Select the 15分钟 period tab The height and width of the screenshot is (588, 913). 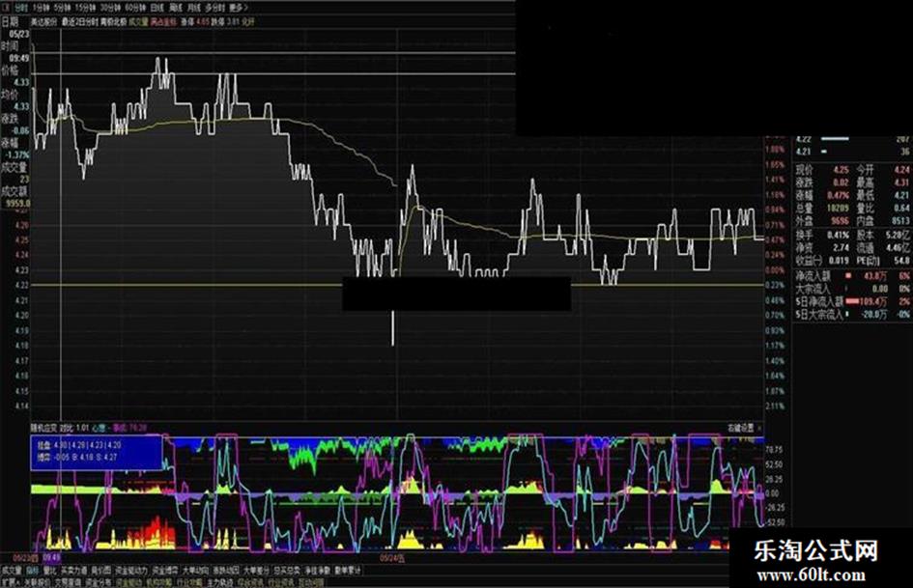click(x=86, y=8)
